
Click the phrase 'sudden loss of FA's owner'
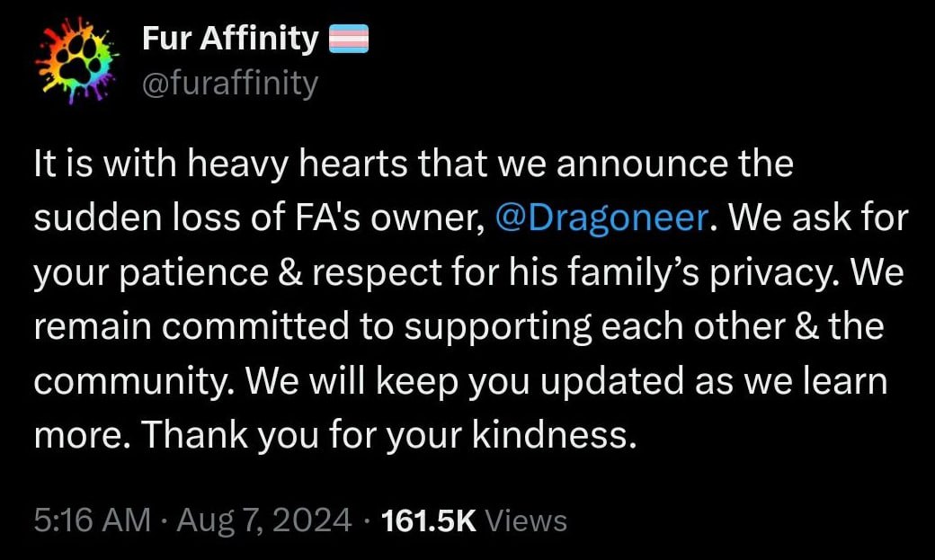click(x=260, y=218)
